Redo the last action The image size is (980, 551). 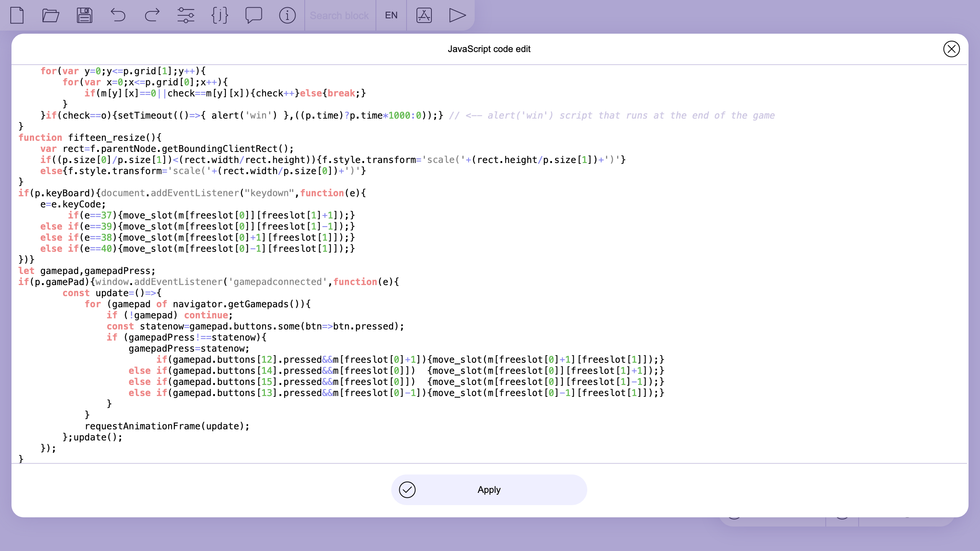click(x=152, y=15)
